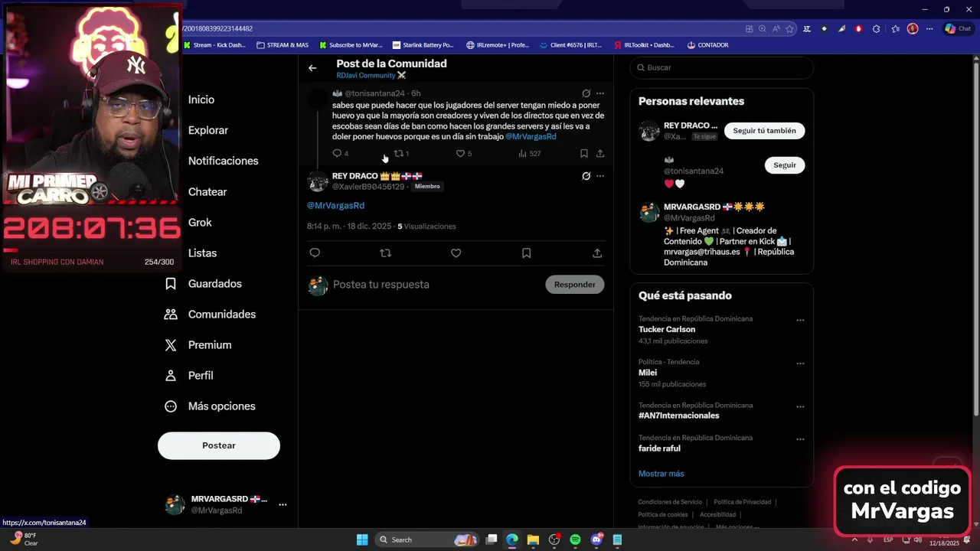The width and height of the screenshot is (980, 551).
Task: Open Chatear in the sidebar
Action: pyautogui.click(x=207, y=191)
